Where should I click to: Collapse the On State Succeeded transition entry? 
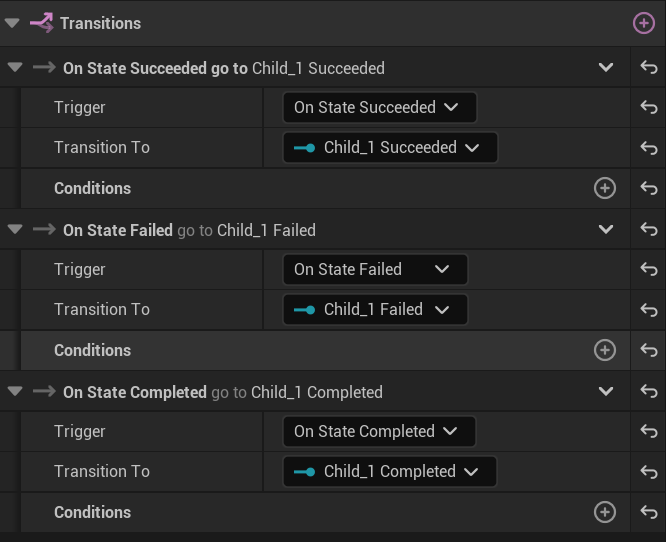14,68
